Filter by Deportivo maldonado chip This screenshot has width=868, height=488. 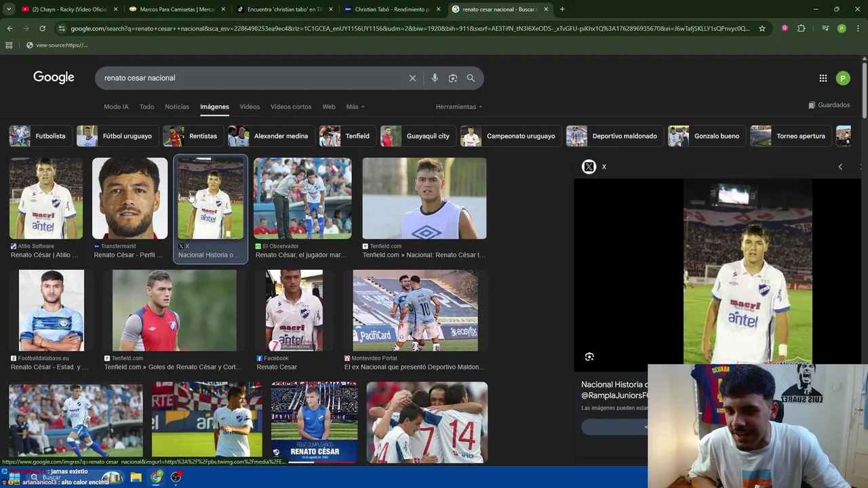[615, 136]
